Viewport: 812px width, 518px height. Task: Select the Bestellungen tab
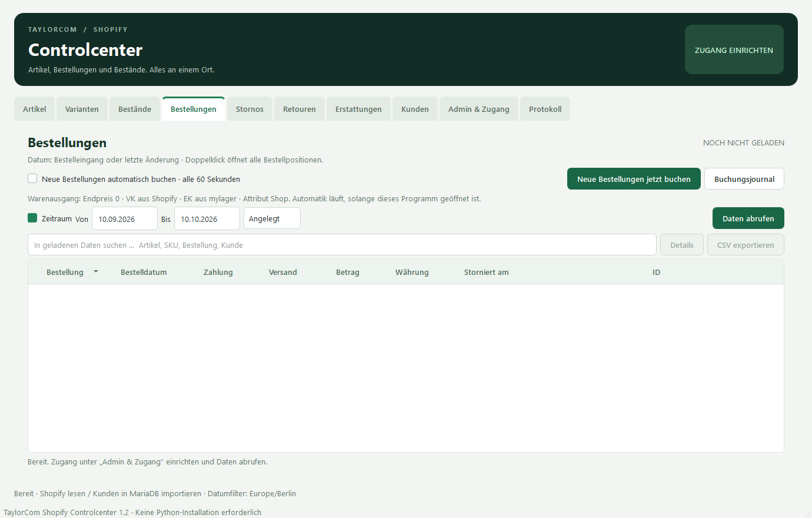click(194, 109)
